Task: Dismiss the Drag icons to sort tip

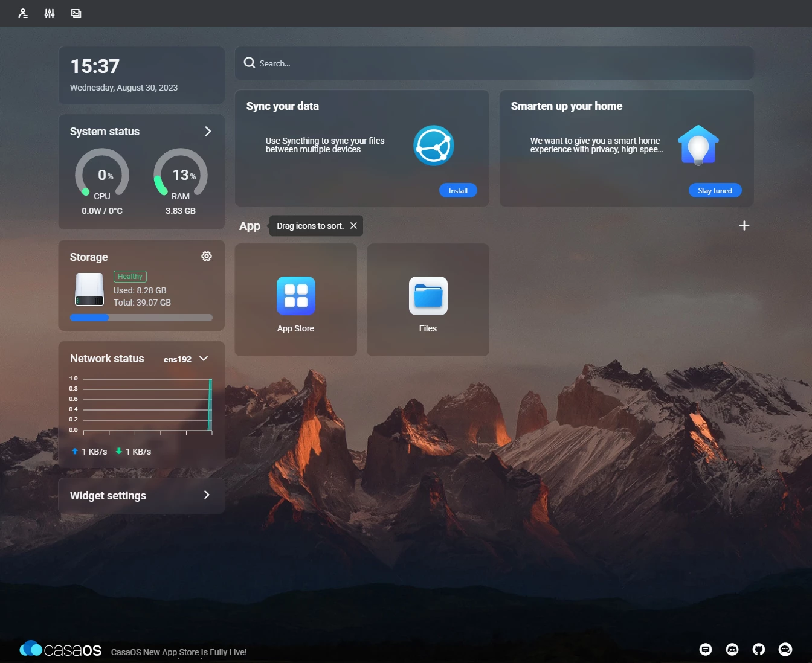Action: [x=353, y=226]
